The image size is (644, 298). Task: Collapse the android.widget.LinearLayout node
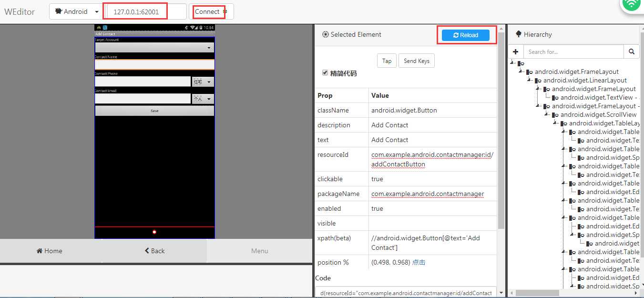click(530, 80)
